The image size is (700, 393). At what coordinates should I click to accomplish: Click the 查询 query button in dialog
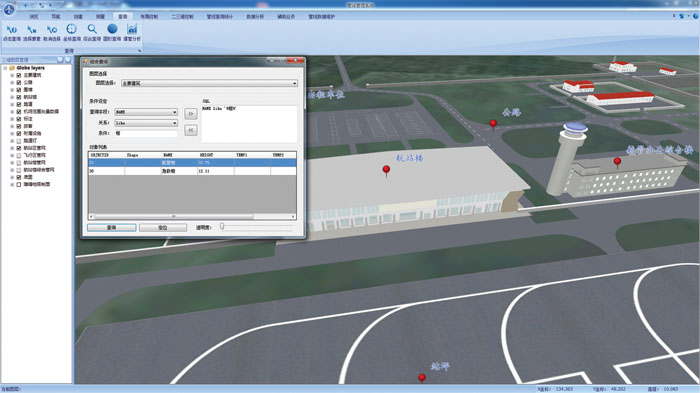[112, 228]
